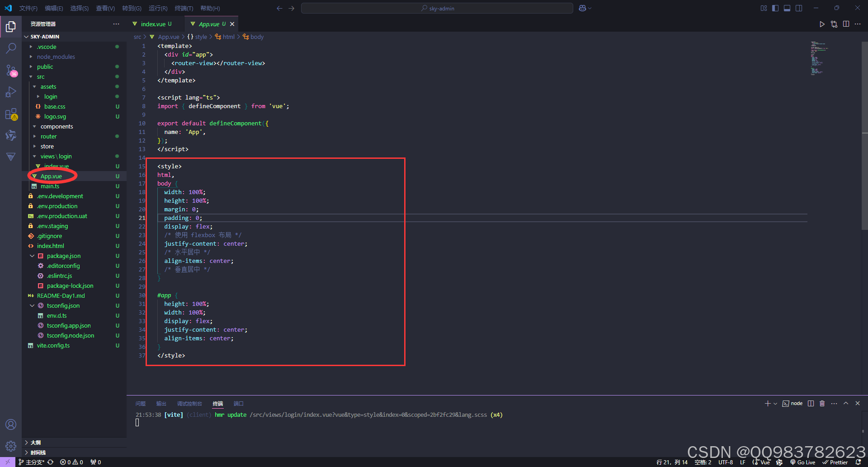Open the Extensions view in the activity bar
The height and width of the screenshot is (467, 868).
[x=11, y=114]
